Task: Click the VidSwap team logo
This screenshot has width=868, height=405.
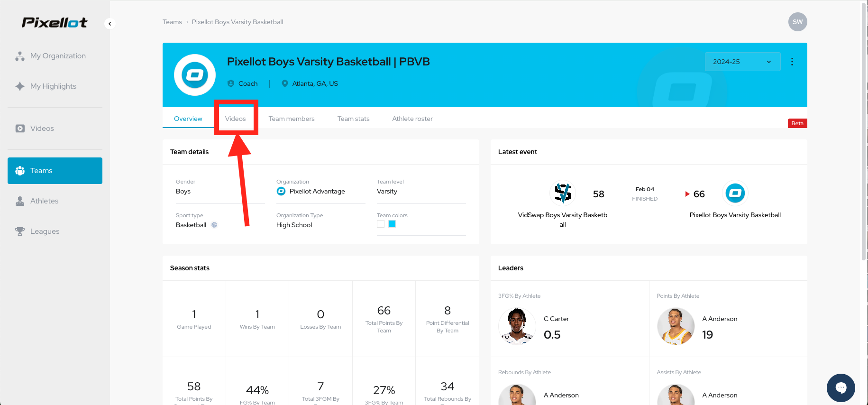Action: click(563, 193)
